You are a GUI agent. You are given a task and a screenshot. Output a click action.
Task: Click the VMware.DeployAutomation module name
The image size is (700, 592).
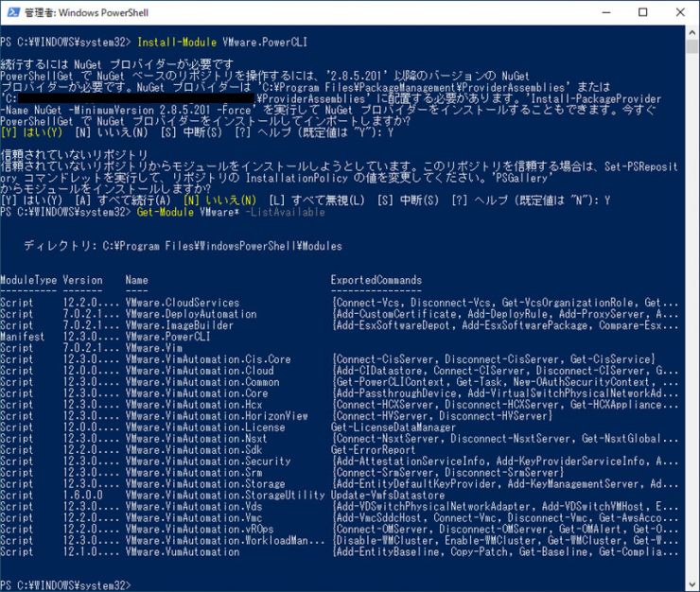tap(191, 314)
